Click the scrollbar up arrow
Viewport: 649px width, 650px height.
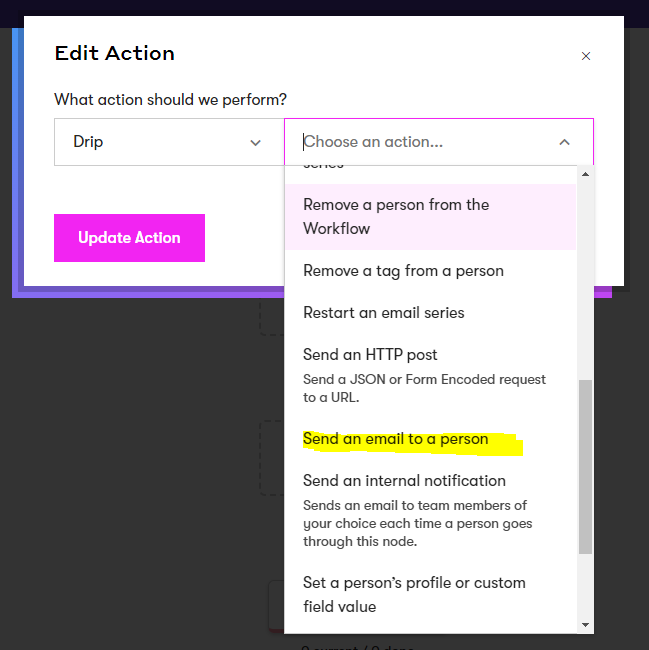[585, 174]
